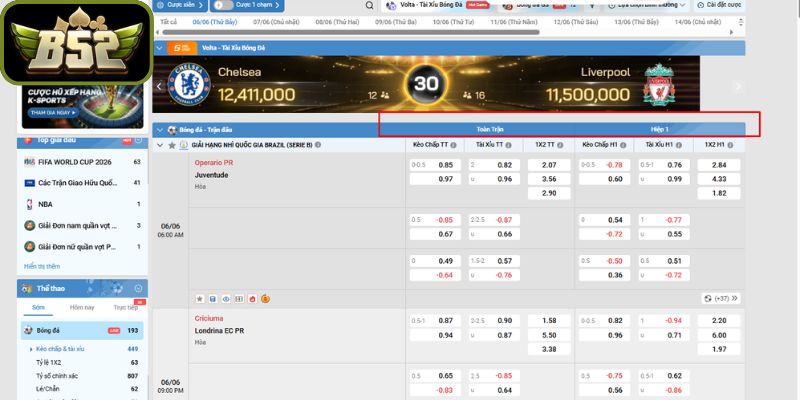Collapse the Thể thao sidebar panel
Screen dimensions: 800x400
pos(138,288)
